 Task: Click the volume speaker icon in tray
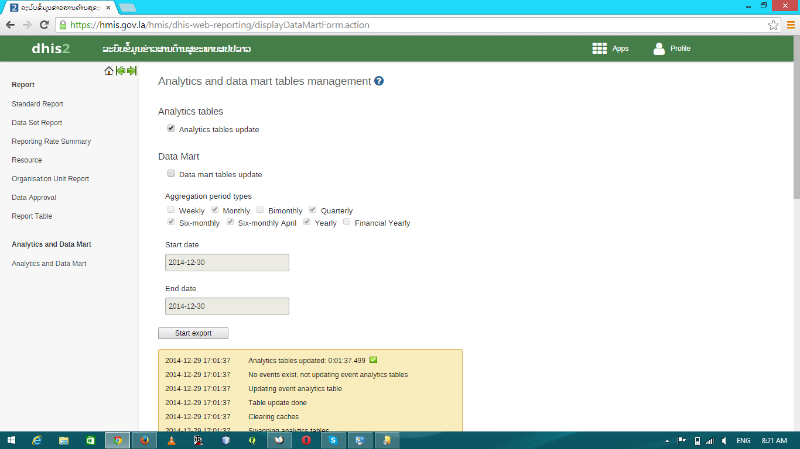pos(724,441)
